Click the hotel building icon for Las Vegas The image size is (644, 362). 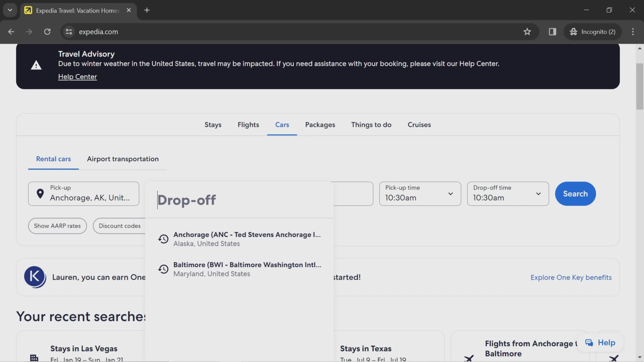(34, 358)
